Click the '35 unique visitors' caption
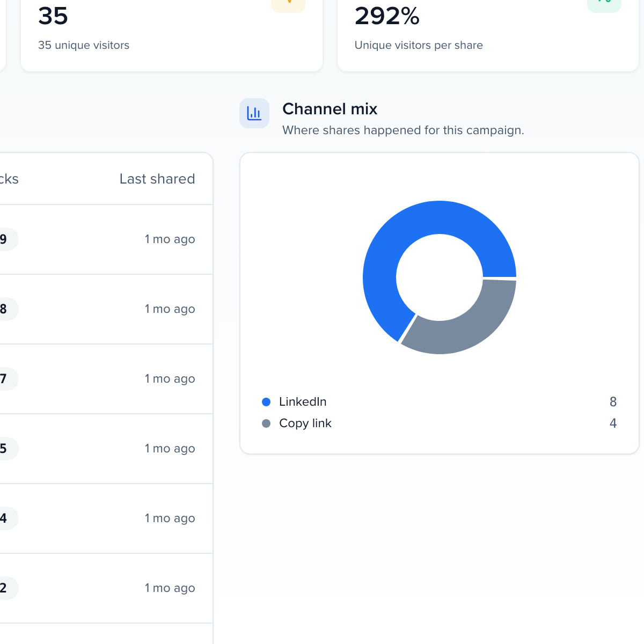644x644 pixels. pyautogui.click(x=84, y=45)
